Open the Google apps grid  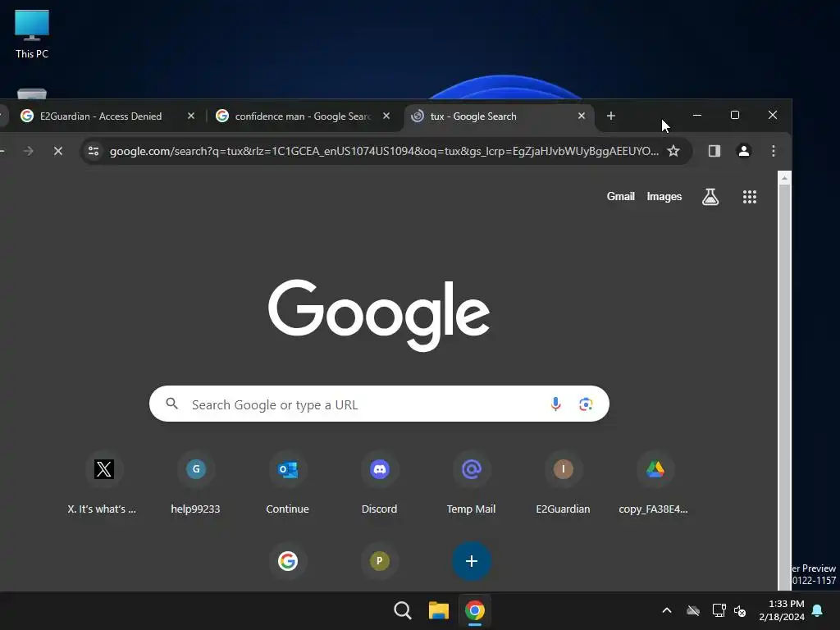click(750, 197)
